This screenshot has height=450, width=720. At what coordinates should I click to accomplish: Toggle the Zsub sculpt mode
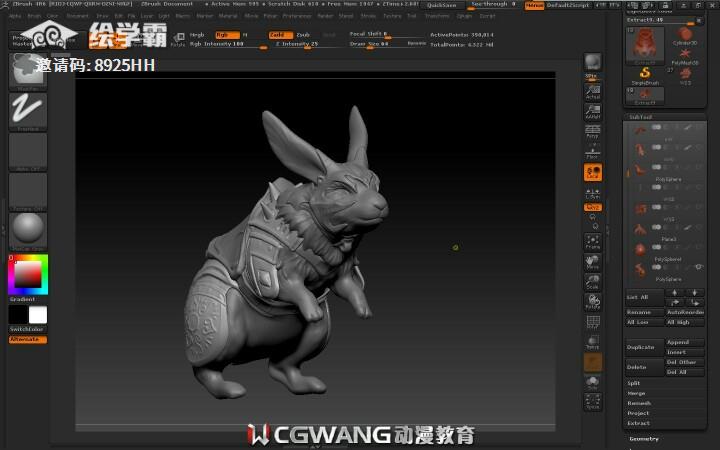coord(303,35)
